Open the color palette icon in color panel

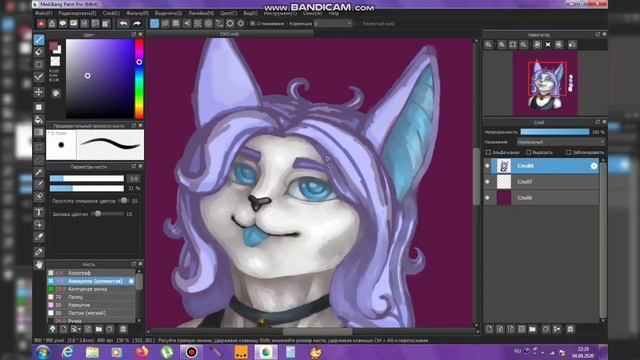pos(56,93)
